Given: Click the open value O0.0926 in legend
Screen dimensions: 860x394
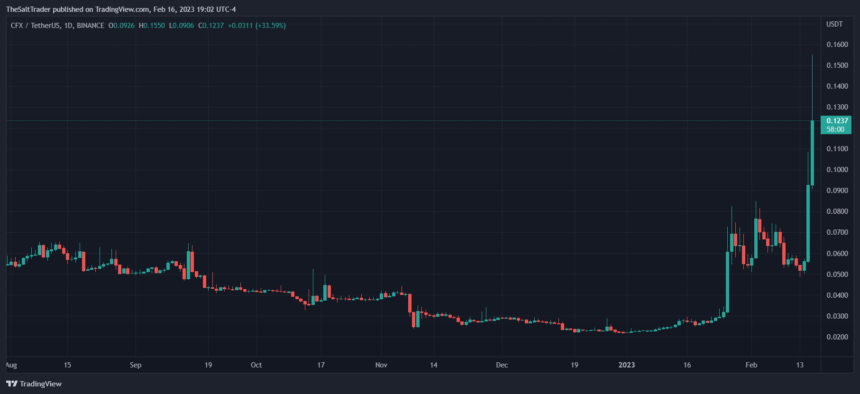Looking at the screenshot, I should (x=122, y=26).
